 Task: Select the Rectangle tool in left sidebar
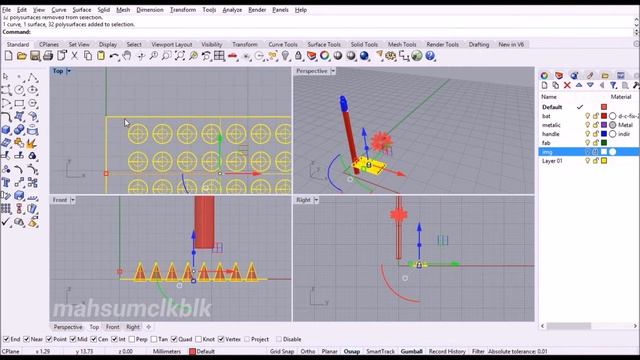(x=19, y=103)
